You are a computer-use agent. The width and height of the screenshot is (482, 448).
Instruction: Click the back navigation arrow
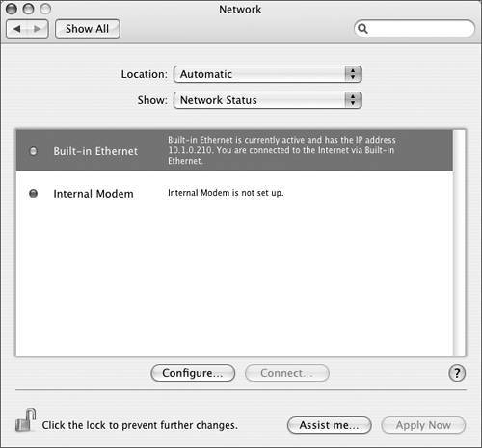(17, 29)
